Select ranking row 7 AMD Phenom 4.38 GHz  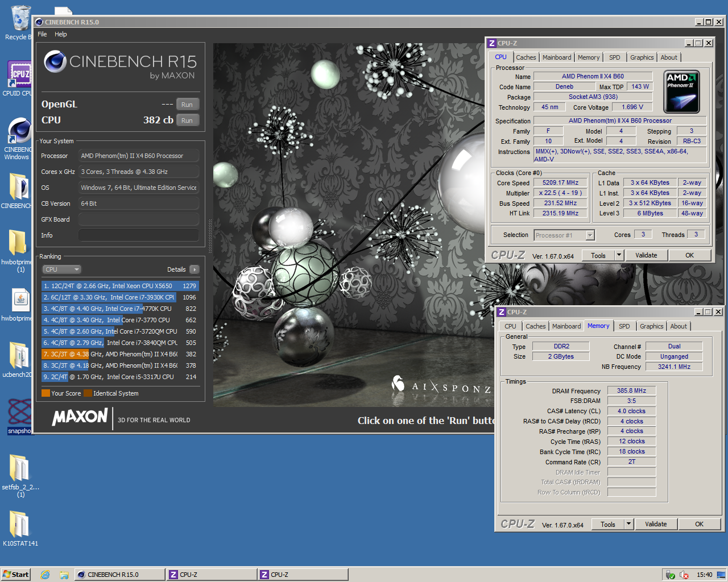point(120,354)
